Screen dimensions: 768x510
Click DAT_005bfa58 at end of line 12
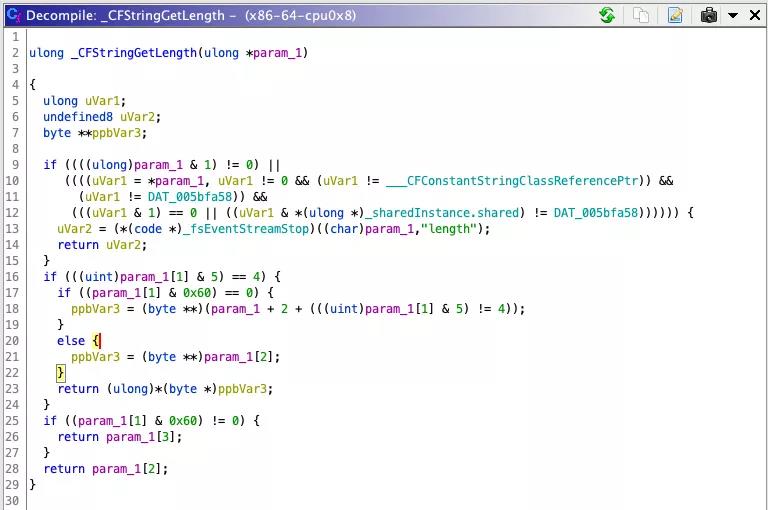coord(596,213)
